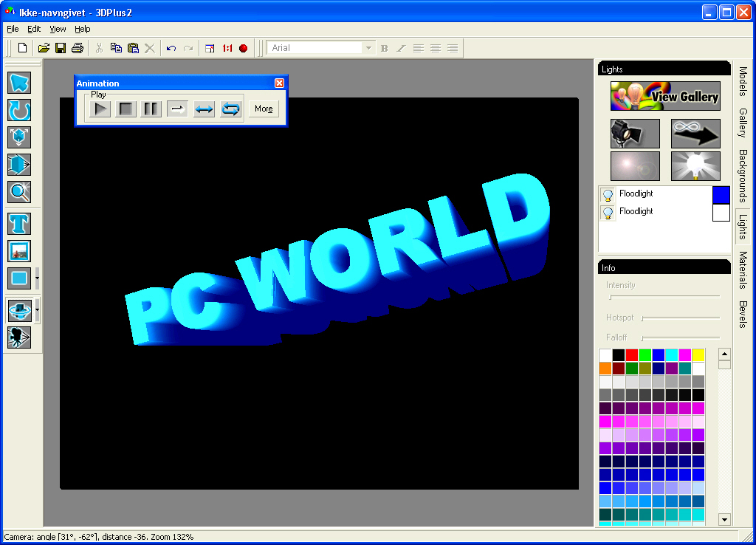Image resolution: width=756 pixels, height=545 pixels.
Task: Select the Text tool with T icon
Action: [x=19, y=224]
